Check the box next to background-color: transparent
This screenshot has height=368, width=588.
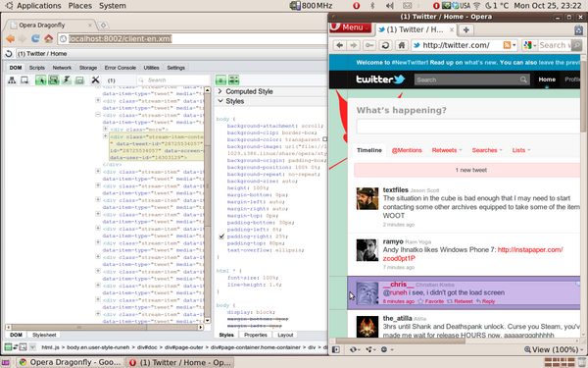click(324, 139)
